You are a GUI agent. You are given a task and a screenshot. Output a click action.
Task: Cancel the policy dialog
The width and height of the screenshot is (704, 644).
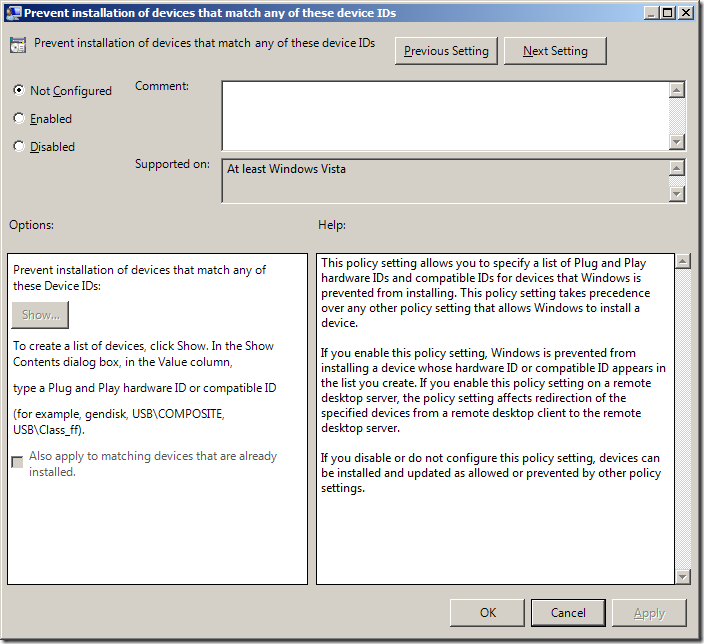[568, 613]
